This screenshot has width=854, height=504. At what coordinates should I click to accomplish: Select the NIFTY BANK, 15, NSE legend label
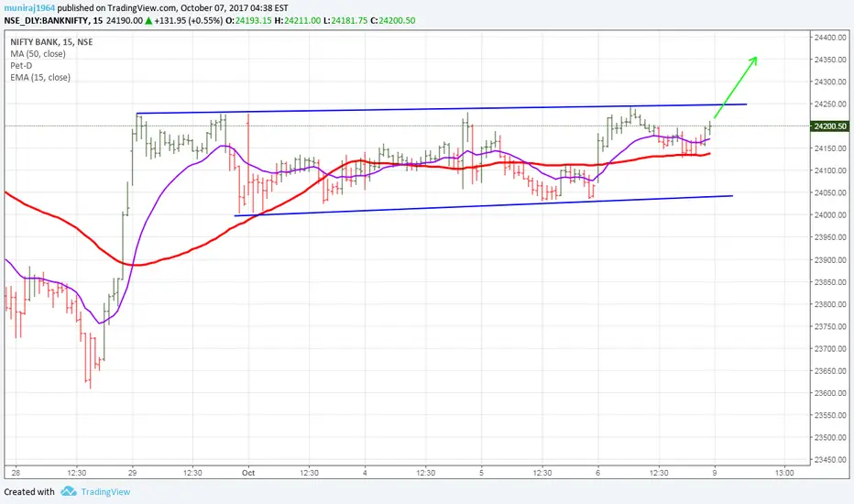pyautogui.click(x=51, y=42)
